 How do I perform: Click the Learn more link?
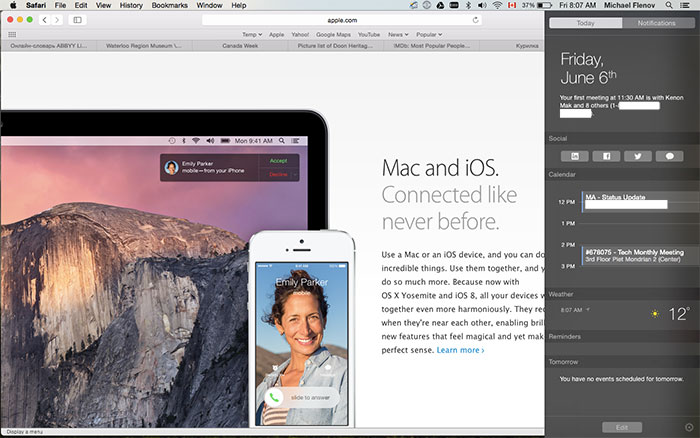(459, 350)
